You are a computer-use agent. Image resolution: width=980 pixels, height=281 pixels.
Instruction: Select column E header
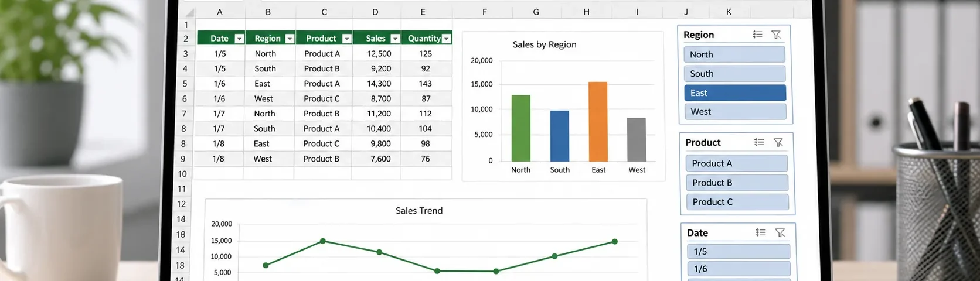coord(423,12)
